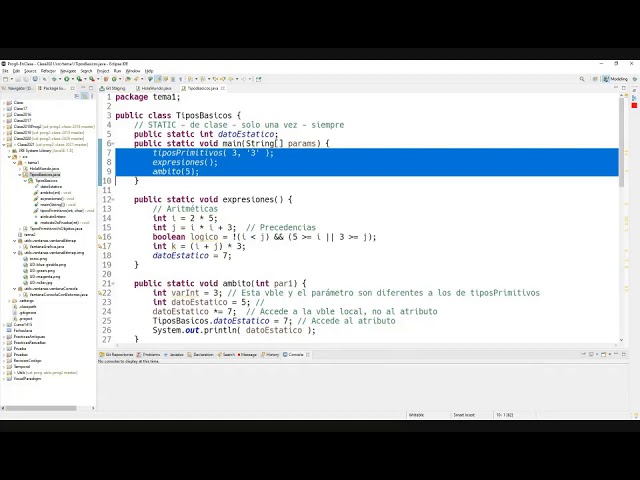Open the File menu
This screenshot has height=480, width=640.
(5, 71)
